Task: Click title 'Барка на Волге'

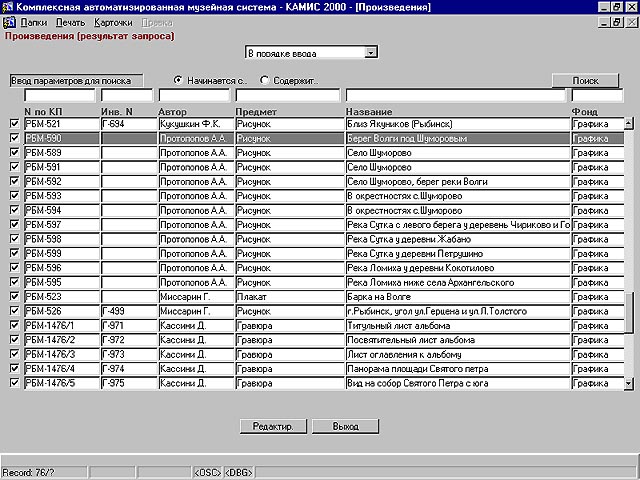Action: 458,297
